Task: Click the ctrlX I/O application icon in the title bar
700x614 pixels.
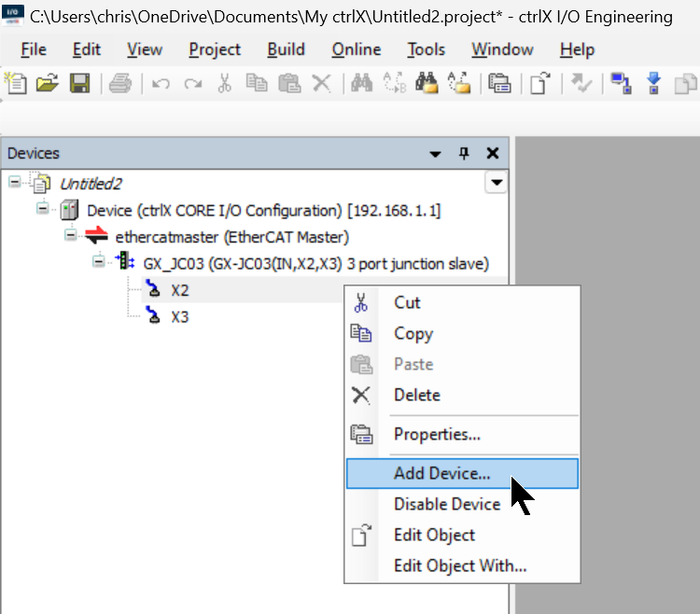Action: (13, 16)
